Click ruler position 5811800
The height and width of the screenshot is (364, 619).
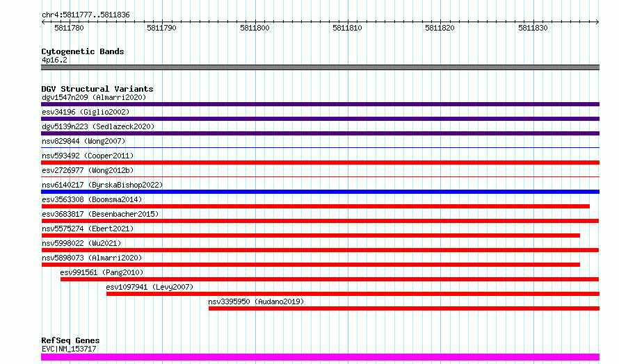(255, 28)
